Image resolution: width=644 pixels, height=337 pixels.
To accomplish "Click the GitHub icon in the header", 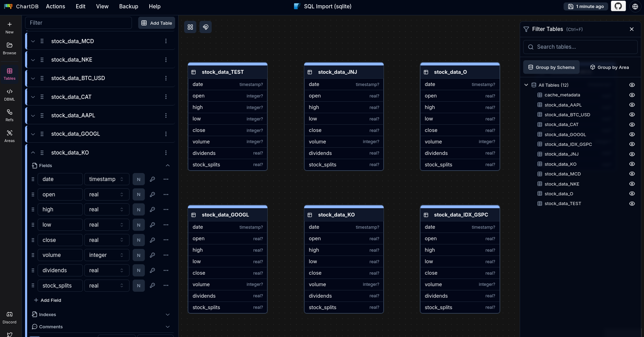I will (618, 6).
